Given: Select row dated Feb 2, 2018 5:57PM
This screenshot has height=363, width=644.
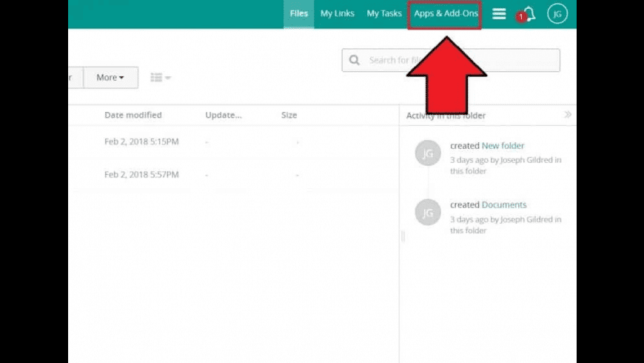Looking at the screenshot, I should 233,174.
